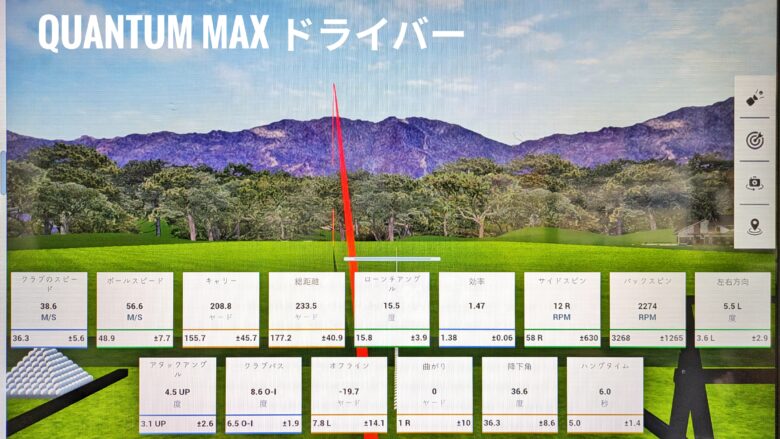Click the 曲がり tile value 0
Screen dimensions: 780x439
434,392
